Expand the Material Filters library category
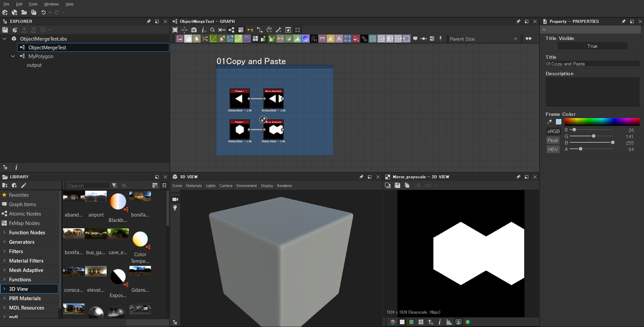This screenshot has height=327, width=644. (5, 261)
